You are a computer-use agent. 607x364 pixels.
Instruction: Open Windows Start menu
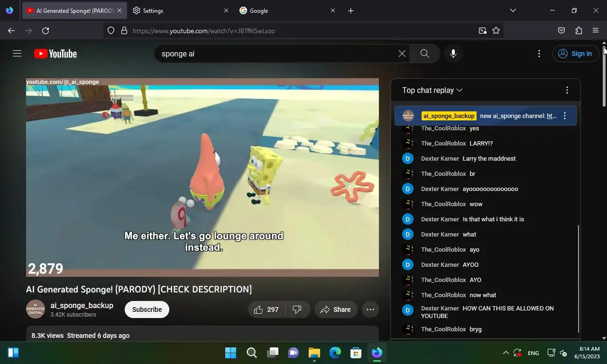[230, 353]
